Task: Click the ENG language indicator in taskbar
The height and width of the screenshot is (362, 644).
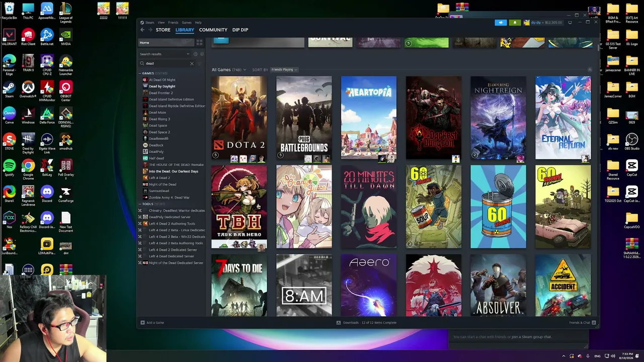Action: click(x=597, y=356)
